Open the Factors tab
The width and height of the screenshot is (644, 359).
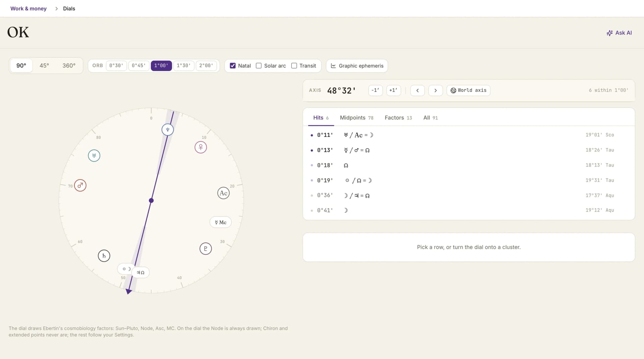[398, 118]
